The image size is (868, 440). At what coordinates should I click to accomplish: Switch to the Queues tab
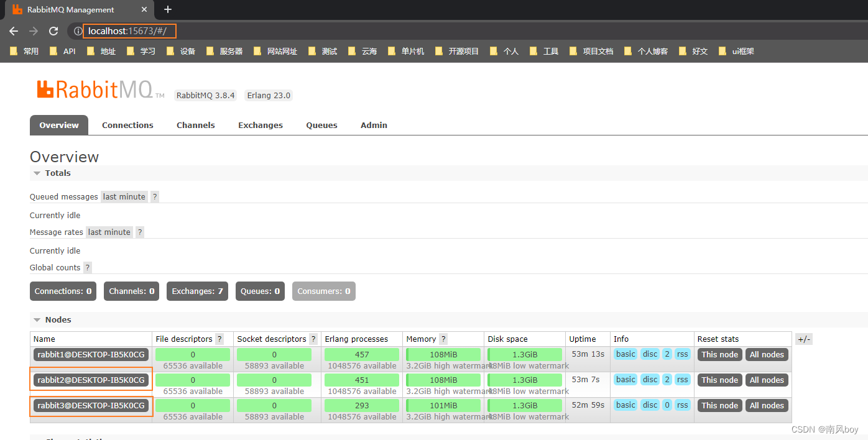321,125
